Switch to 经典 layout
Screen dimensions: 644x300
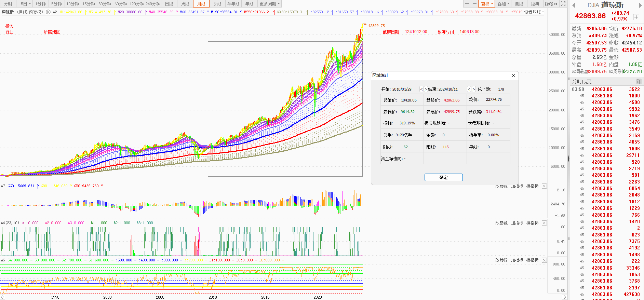[535, 4]
